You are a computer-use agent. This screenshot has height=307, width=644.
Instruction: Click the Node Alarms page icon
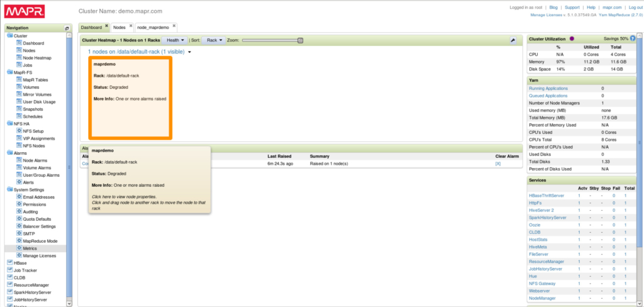pos(19,160)
